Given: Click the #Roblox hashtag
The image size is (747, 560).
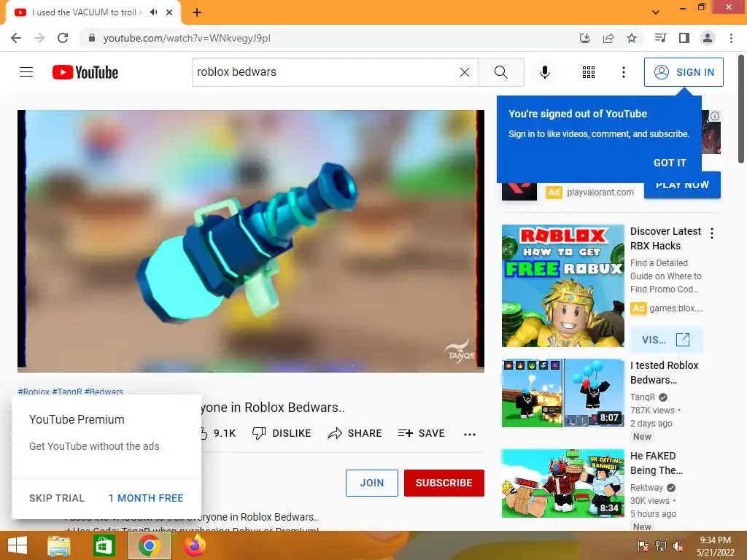Looking at the screenshot, I should coord(34,392).
